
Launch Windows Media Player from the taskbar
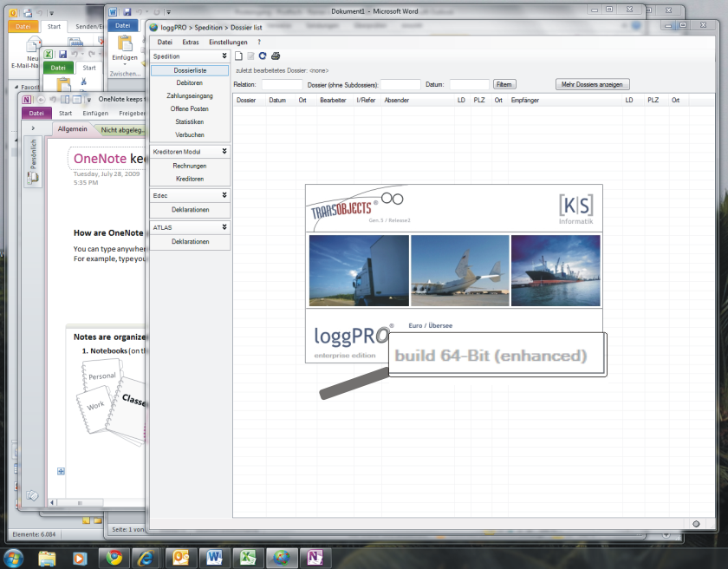coord(80,558)
